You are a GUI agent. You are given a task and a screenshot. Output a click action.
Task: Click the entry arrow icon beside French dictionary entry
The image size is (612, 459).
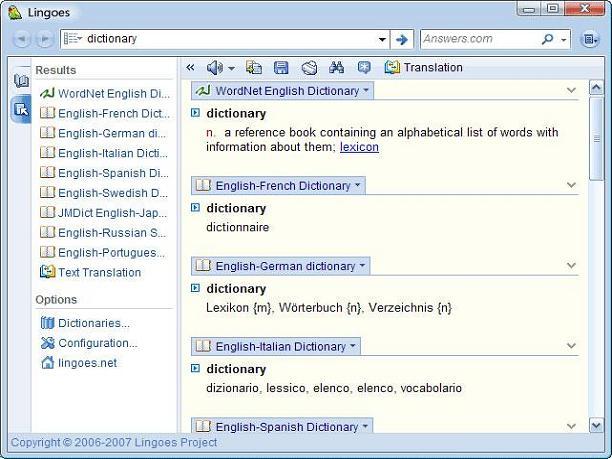195,208
